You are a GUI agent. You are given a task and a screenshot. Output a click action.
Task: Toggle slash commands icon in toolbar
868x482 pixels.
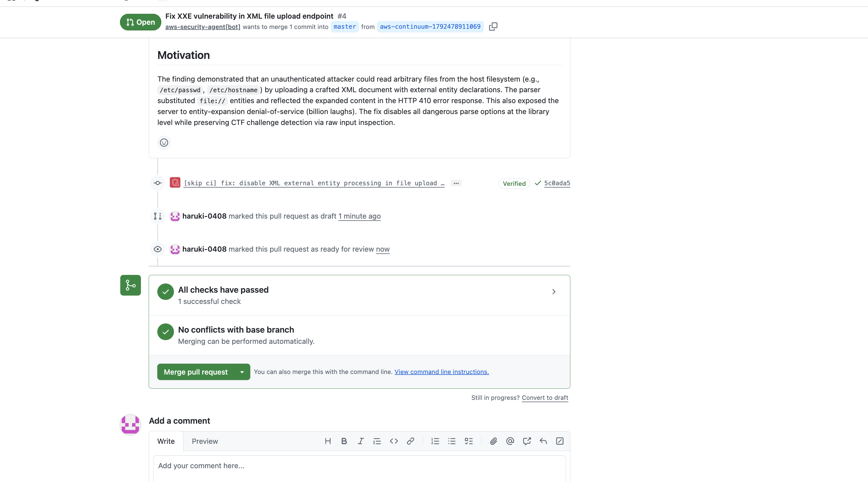coord(560,441)
